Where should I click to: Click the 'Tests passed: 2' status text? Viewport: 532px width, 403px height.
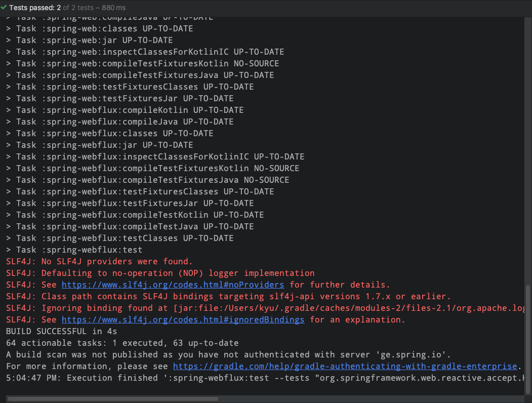coord(35,8)
